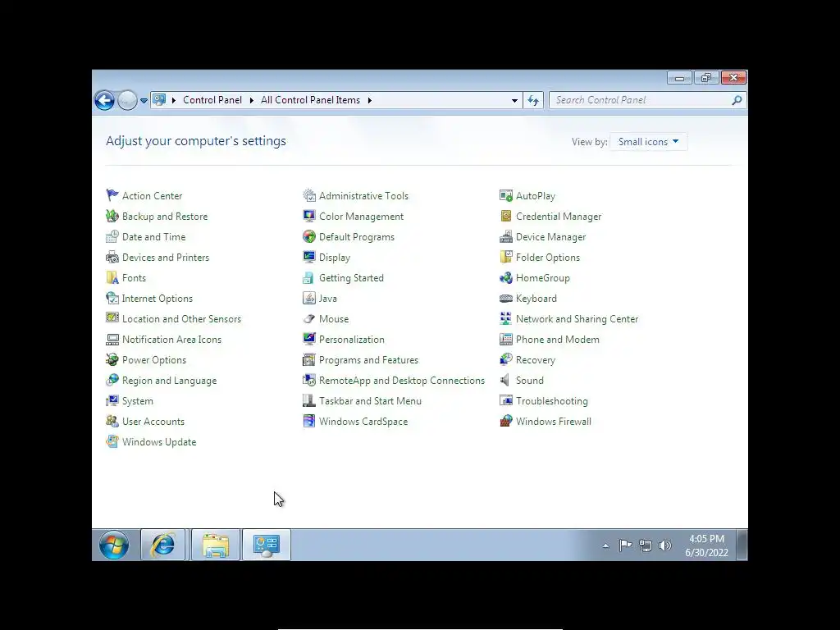Open Windows Explorer from taskbar
This screenshot has width=840, height=630.
[x=216, y=546]
